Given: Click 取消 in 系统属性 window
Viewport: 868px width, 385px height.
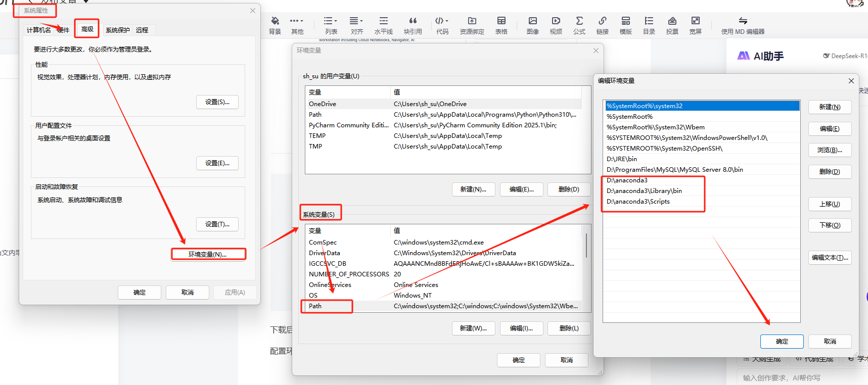Looking at the screenshot, I should pos(188,293).
